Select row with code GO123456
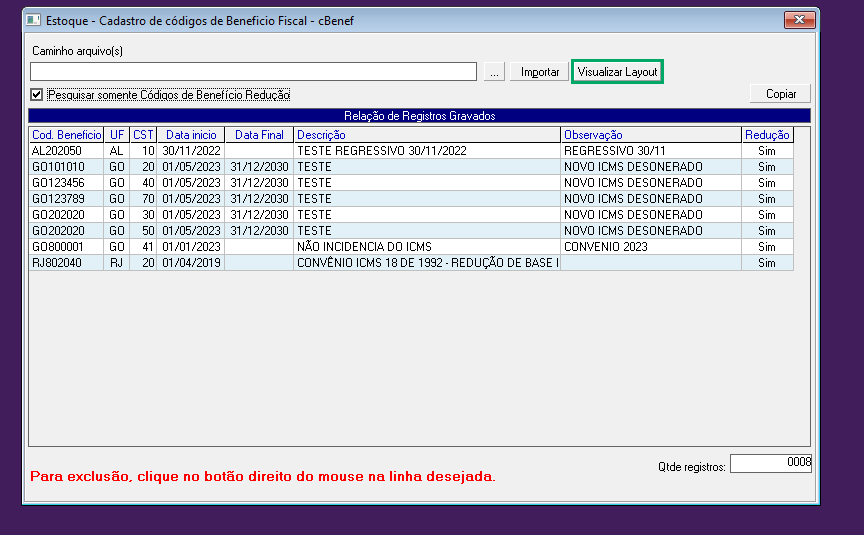864x535 pixels. [411, 183]
